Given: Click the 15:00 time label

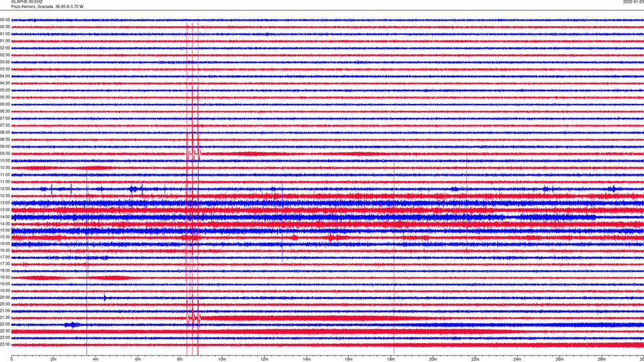Looking at the screenshot, I should click(x=5, y=230).
